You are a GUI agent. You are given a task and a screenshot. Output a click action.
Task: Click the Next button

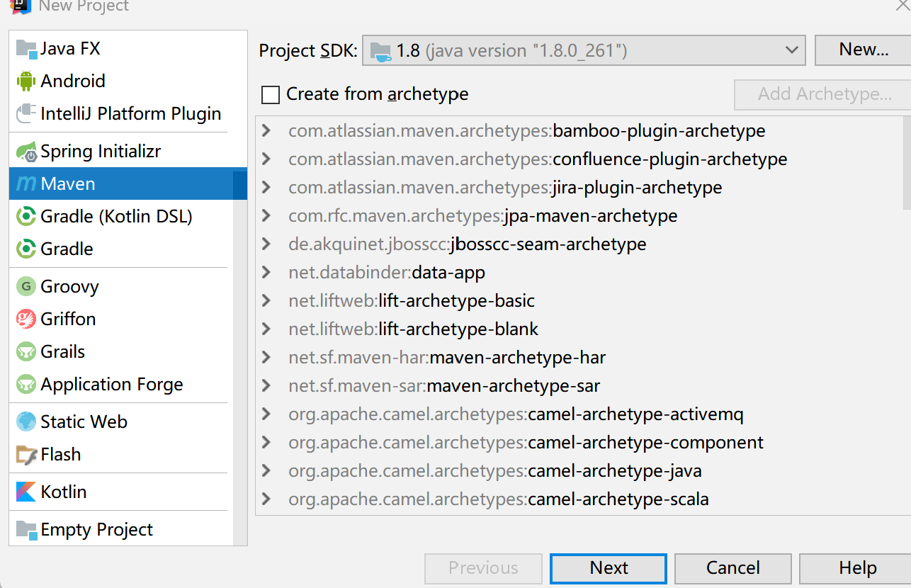pos(609,568)
